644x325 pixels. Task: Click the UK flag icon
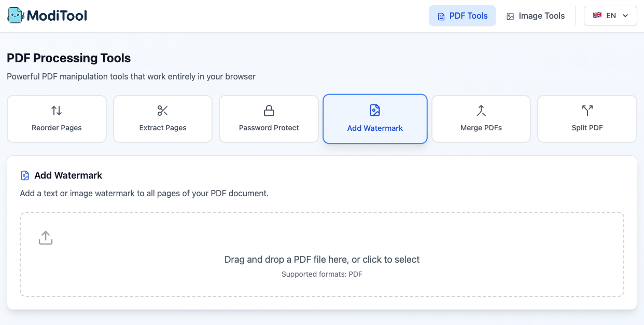(597, 16)
